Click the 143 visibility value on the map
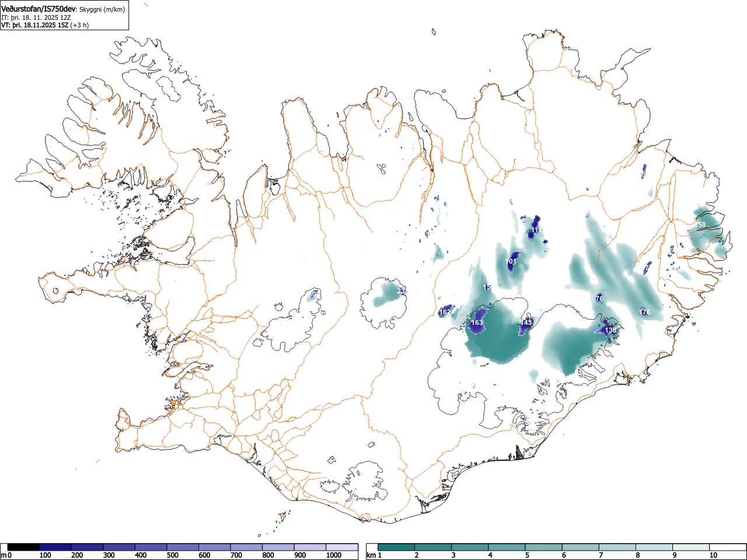The height and width of the screenshot is (560, 747). [527, 323]
